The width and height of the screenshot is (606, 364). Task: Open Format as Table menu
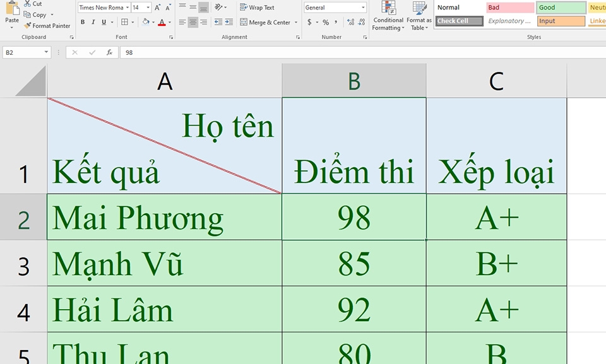[419, 16]
